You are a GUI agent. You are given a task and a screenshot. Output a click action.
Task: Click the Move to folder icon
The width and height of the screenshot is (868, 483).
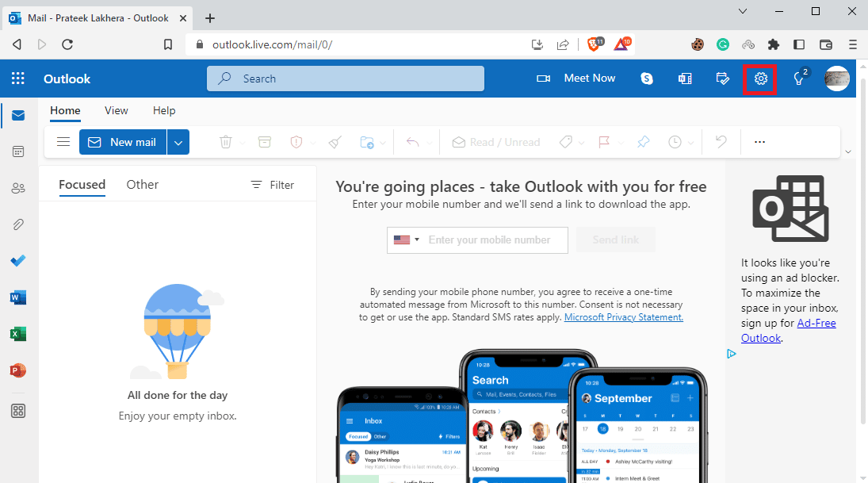pyautogui.click(x=367, y=142)
